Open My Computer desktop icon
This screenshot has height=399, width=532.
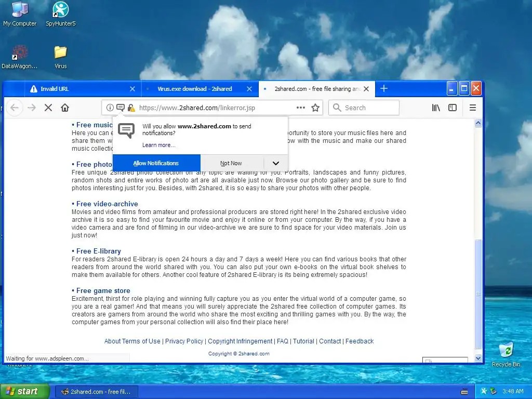20,14
